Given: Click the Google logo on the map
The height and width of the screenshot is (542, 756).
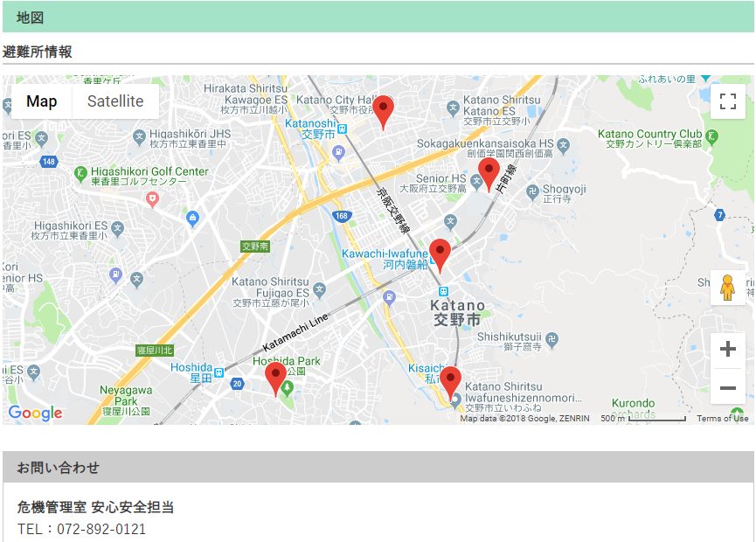Looking at the screenshot, I should [x=35, y=413].
